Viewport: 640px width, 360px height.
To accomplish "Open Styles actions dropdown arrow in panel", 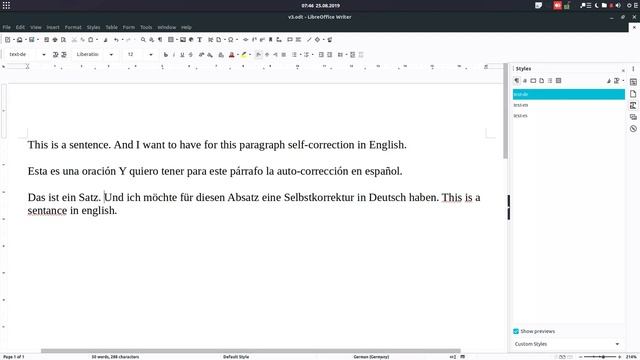I will click(x=623, y=81).
